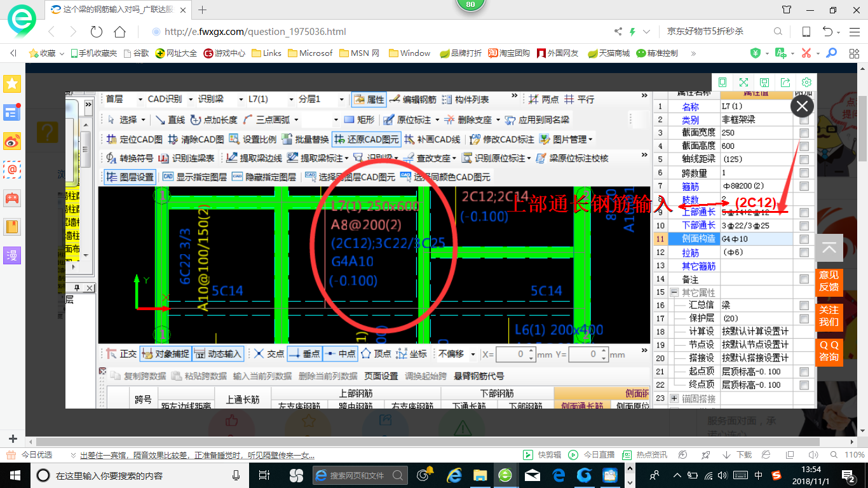Select the 这个梁的钢筋输入对吗 browser tab
This screenshot has height=488, width=868.
coord(118,10)
